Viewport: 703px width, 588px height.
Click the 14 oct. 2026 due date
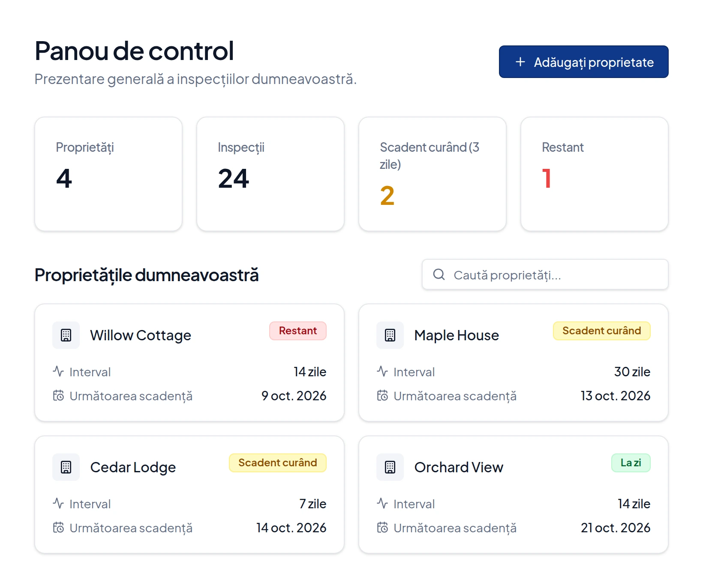click(x=291, y=528)
